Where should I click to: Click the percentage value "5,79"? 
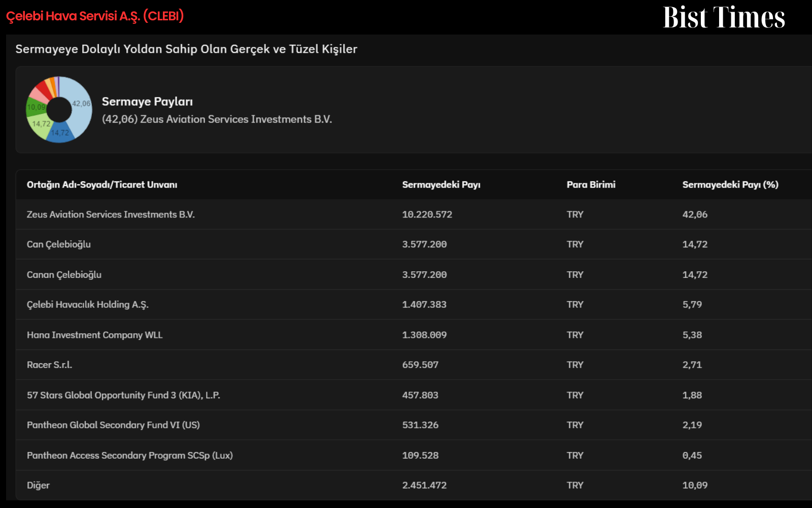pos(692,305)
